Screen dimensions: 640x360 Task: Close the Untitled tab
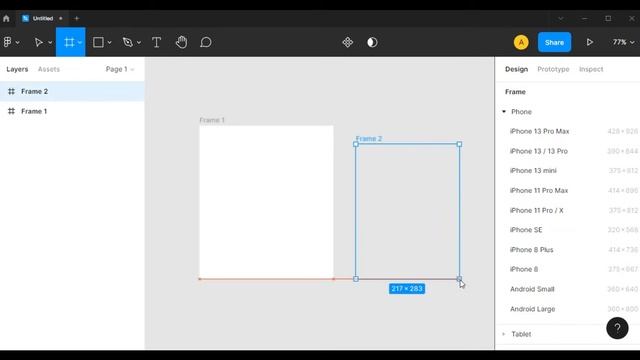[60, 18]
